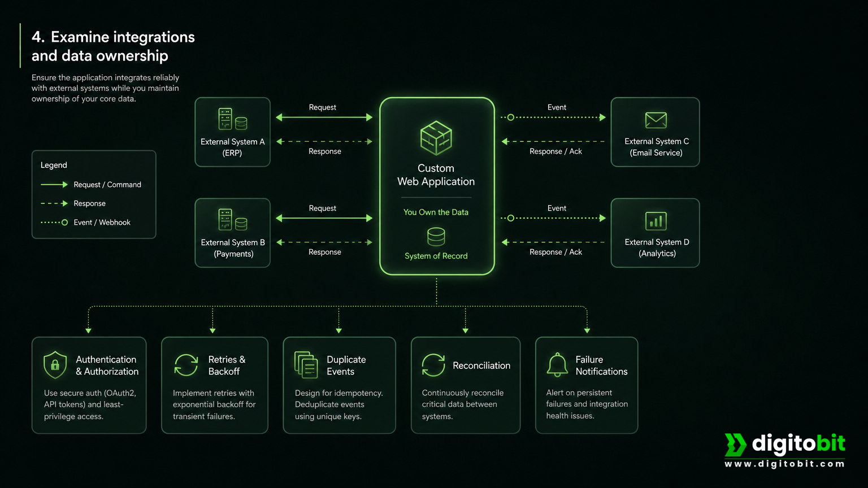Image resolution: width=868 pixels, height=488 pixels.
Task: Select "Response" label beside the Payments system
Action: [x=325, y=252]
